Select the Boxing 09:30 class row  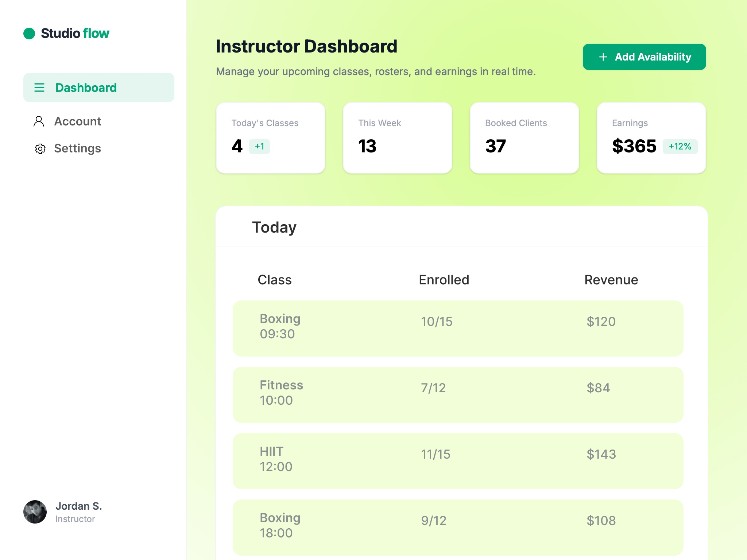[458, 328]
